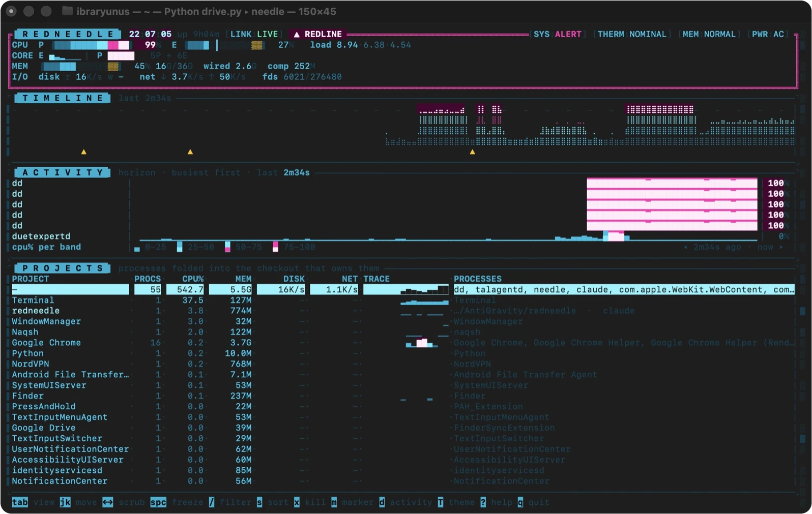812x514 pixels.
Task: Click the 75-100 cpu band legend swatch
Action: tap(275, 247)
